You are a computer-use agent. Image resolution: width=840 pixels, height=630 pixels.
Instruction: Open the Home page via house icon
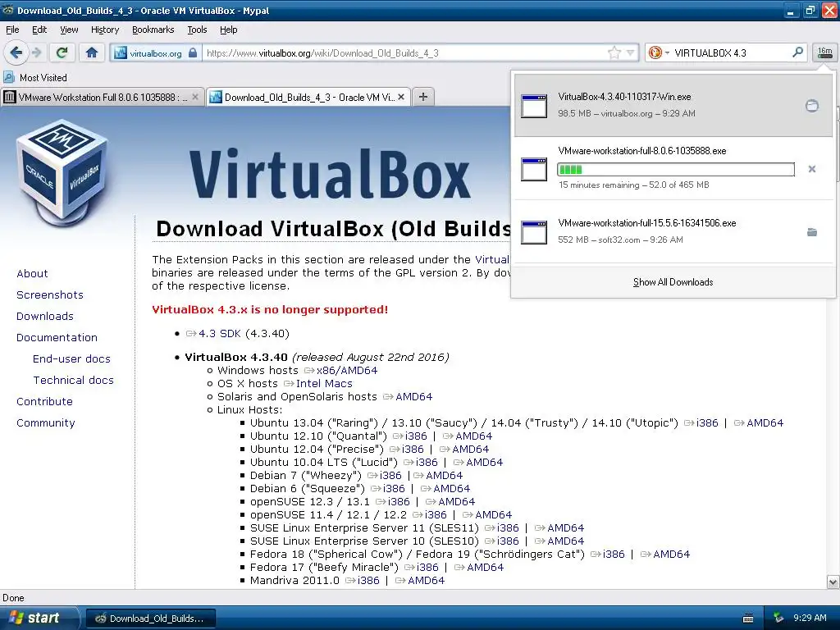(x=92, y=52)
